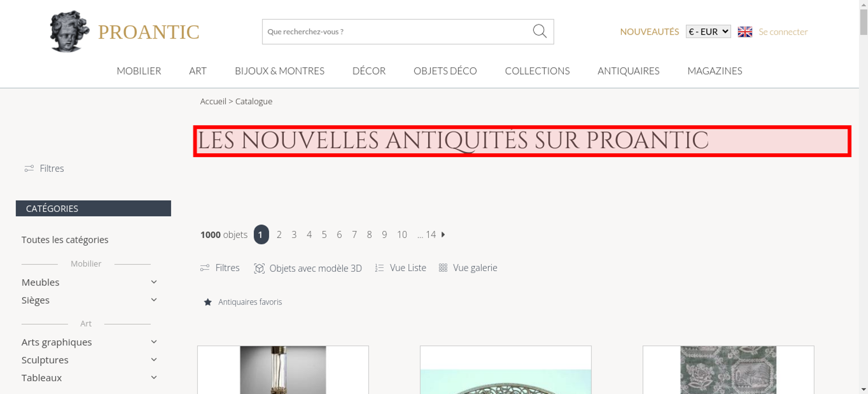The height and width of the screenshot is (394, 868).
Task: Click the Se connecter link
Action: click(783, 32)
